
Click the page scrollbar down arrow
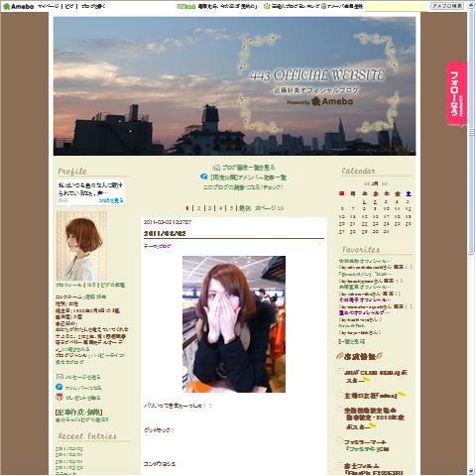(471, 471)
